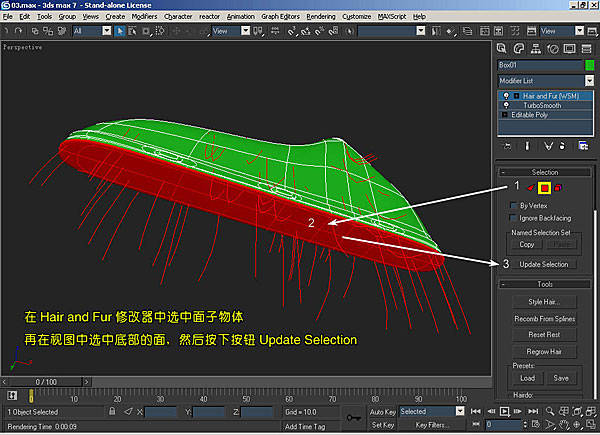
Task: Open the MAXScript menu
Action: 392,16
